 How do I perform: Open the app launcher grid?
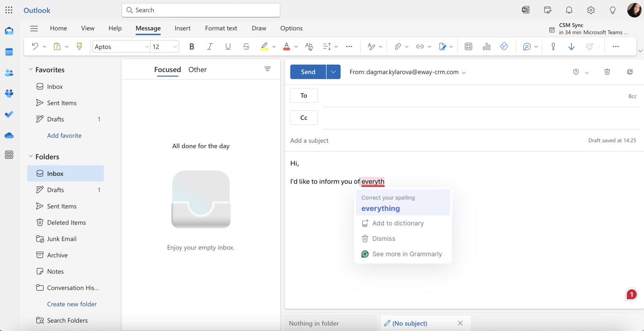tap(9, 10)
